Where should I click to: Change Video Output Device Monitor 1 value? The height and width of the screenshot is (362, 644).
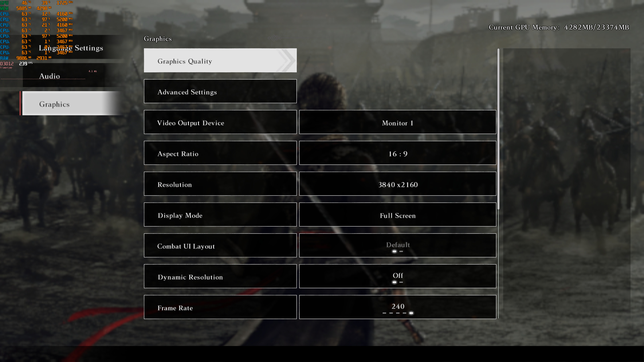point(397,122)
